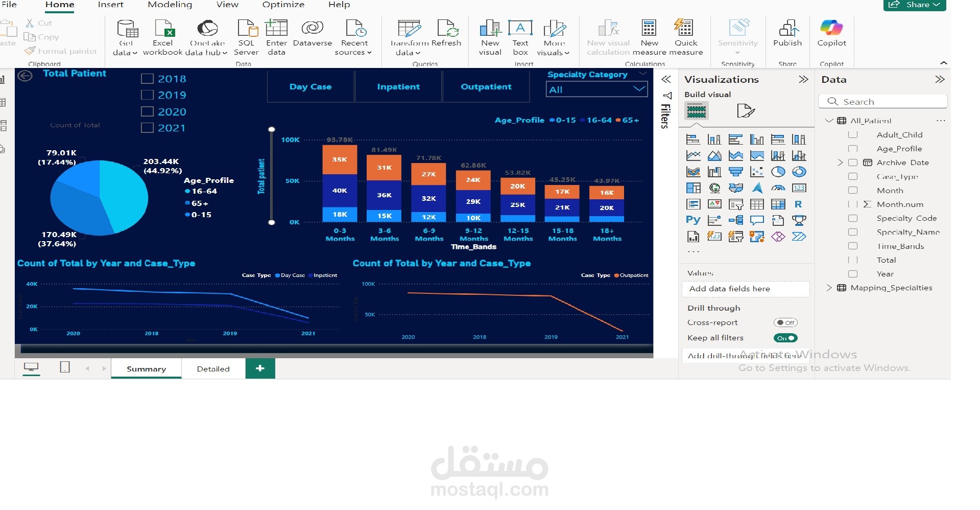Choose the Decomposition tree visual icon
Viewport: 980px width, 510px height.
pyautogui.click(x=735, y=220)
